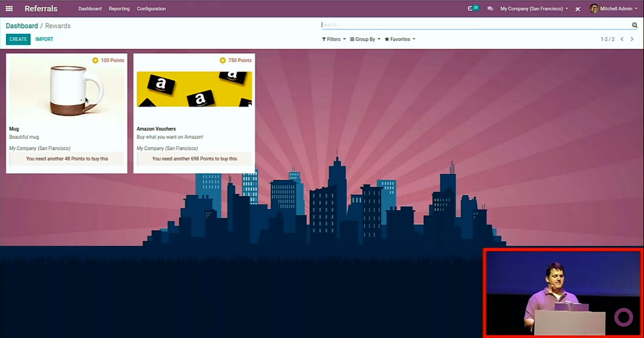
Task: Click the company name on the Mug card
Action: click(40, 148)
